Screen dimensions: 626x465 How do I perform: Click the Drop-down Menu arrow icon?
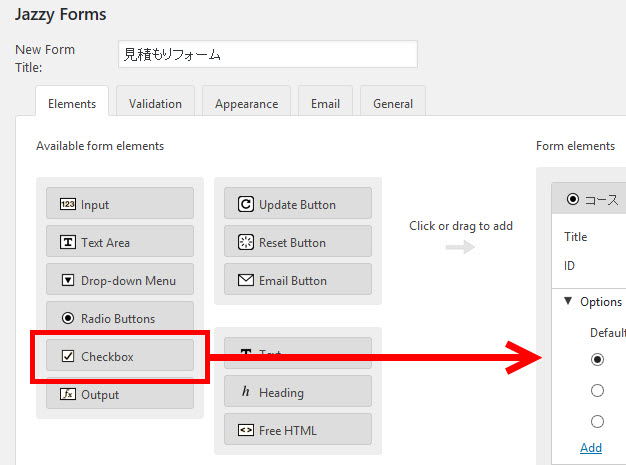(67, 280)
